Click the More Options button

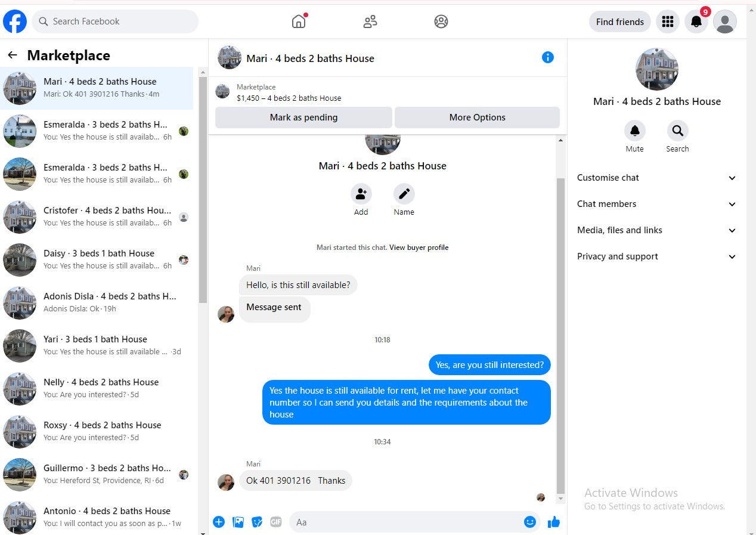[x=477, y=117]
